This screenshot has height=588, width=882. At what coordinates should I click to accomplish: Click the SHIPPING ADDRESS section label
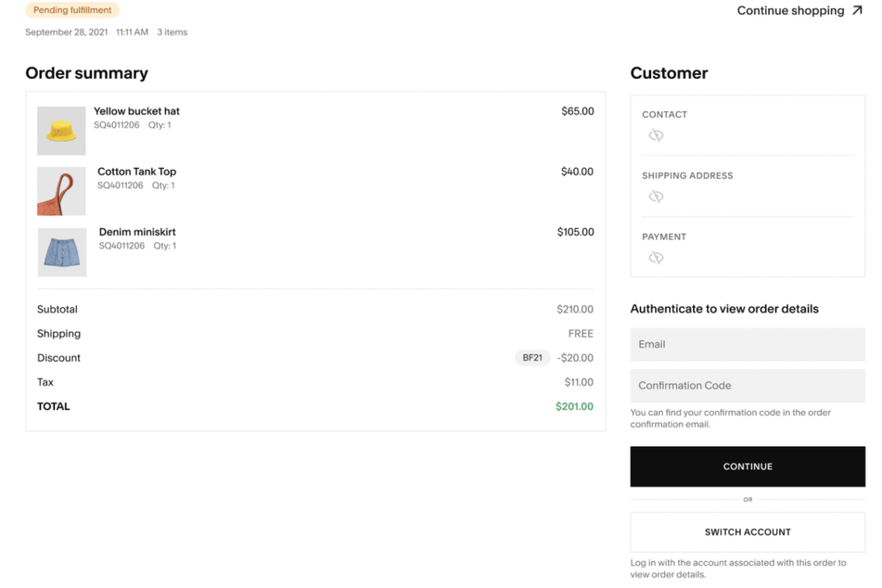687,175
